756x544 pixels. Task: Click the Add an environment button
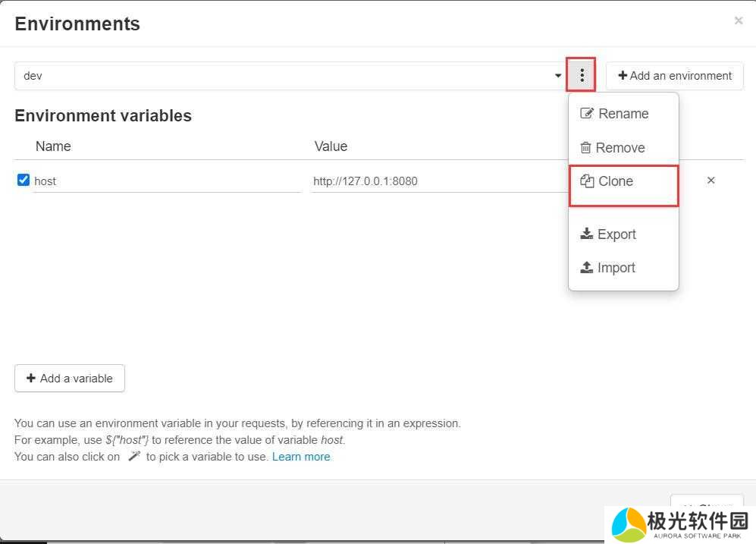pos(674,76)
